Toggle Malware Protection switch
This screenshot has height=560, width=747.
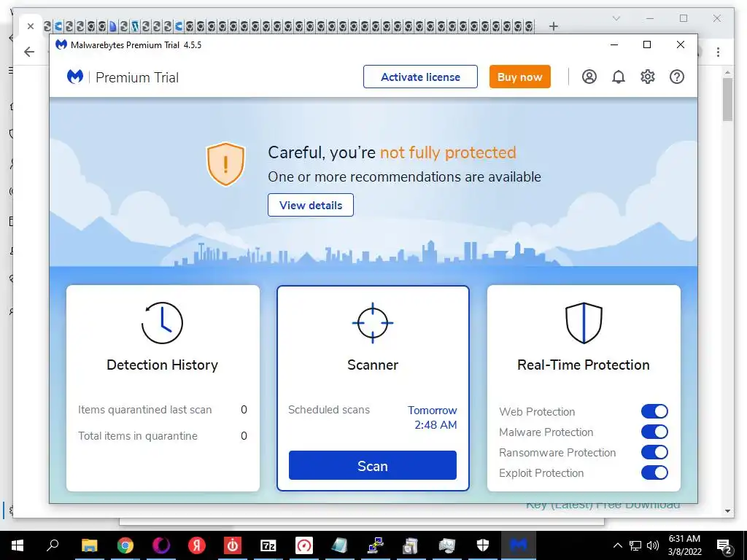pyautogui.click(x=654, y=432)
